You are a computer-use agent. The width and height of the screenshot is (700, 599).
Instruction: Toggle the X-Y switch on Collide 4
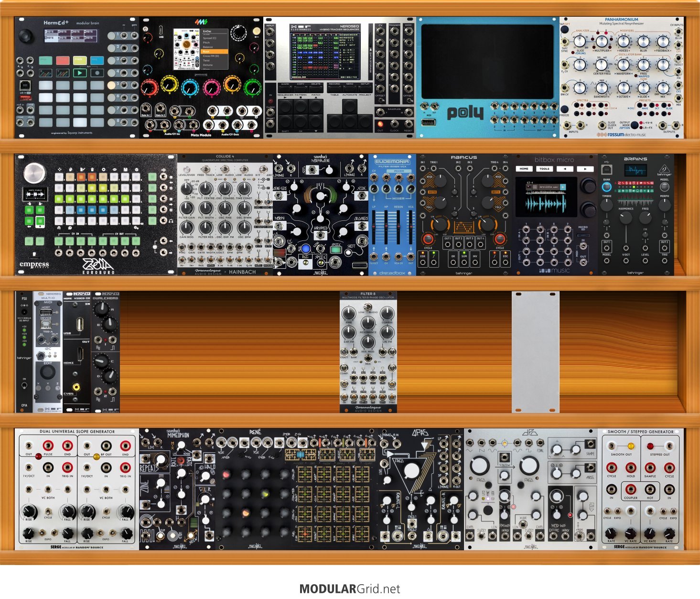click(x=263, y=169)
